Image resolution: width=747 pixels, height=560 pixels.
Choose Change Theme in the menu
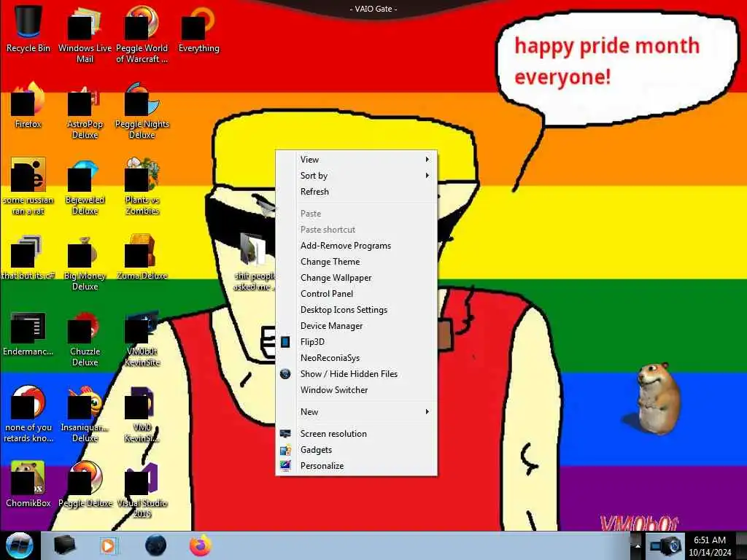click(x=356, y=262)
